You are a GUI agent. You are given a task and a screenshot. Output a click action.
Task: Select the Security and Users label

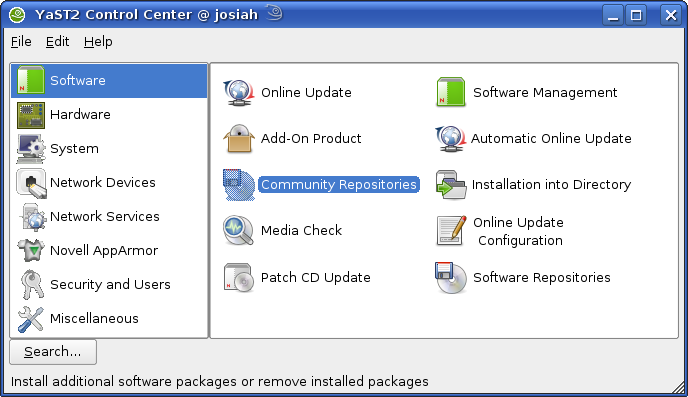[x=110, y=285]
